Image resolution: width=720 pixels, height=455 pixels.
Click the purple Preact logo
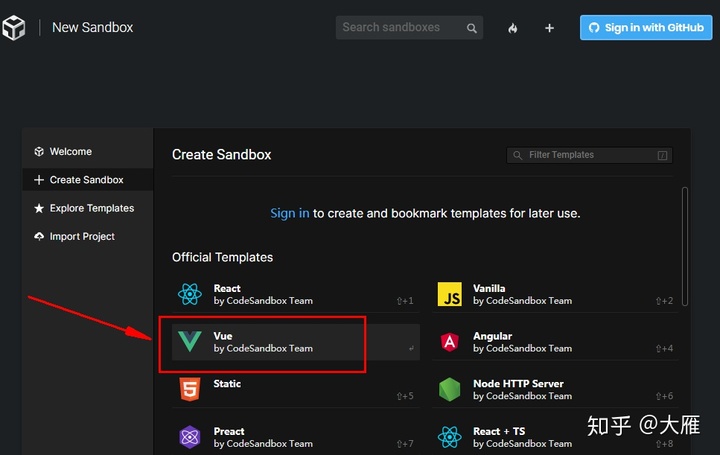[190, 437]
